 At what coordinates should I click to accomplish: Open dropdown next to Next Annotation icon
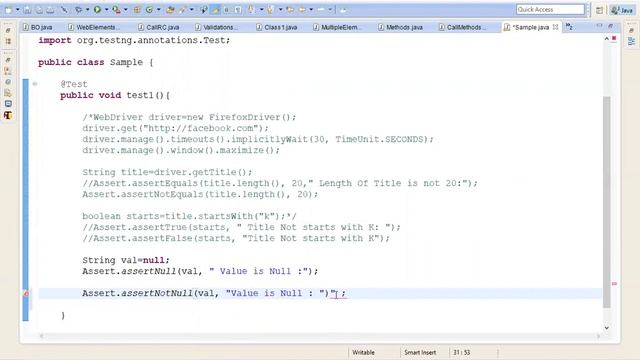click(262, 9)
